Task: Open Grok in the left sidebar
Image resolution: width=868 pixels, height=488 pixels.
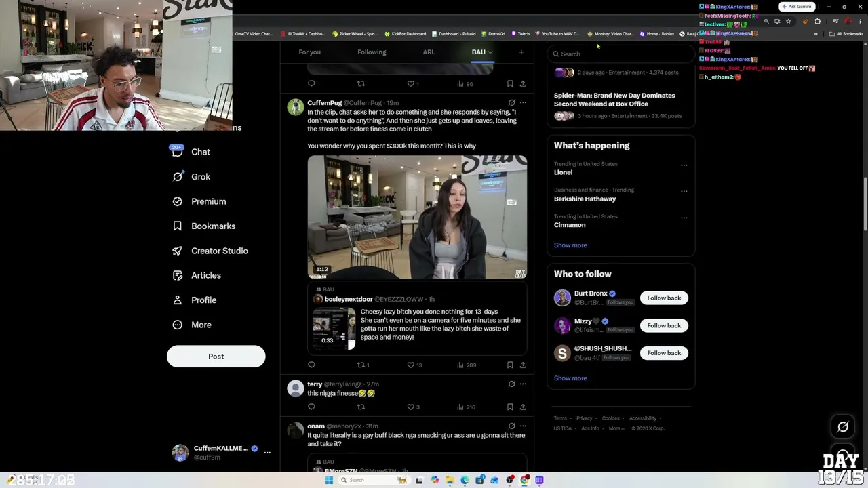Action: point(191,176)
